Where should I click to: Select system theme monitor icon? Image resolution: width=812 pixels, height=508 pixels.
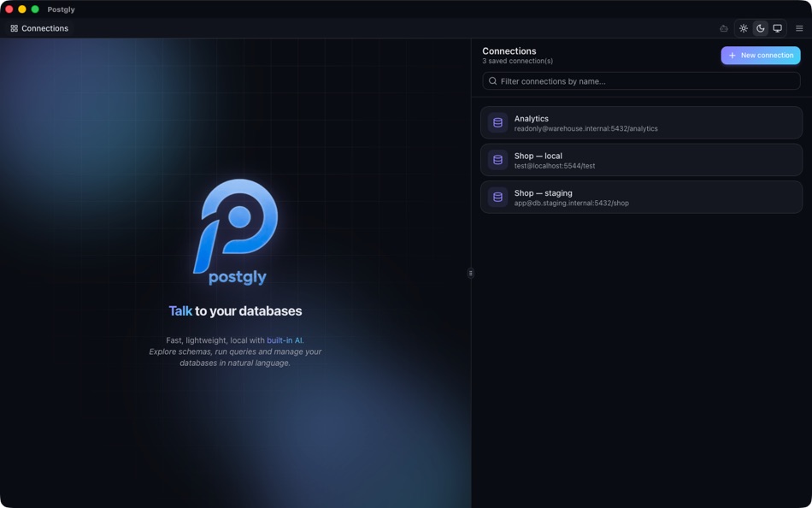(x=777, y=28)
